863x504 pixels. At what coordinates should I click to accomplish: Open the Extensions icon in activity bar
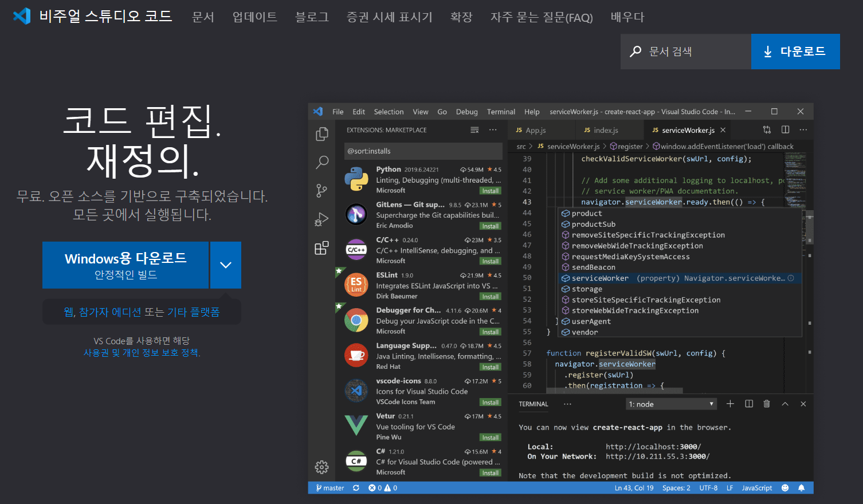(x=322, y=248)
